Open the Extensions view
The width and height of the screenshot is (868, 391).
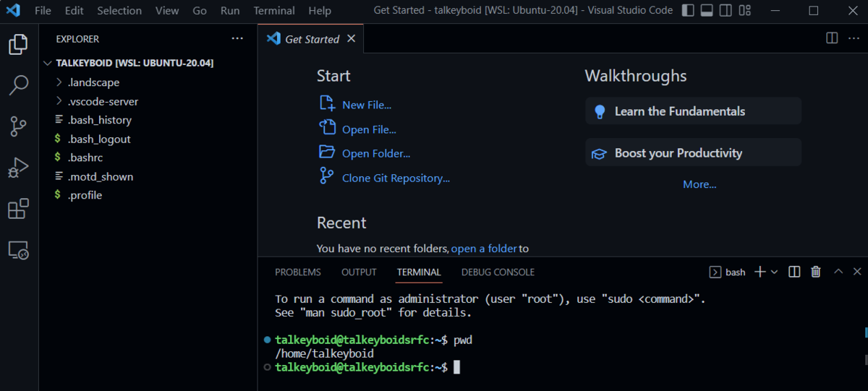click(18, 210)
